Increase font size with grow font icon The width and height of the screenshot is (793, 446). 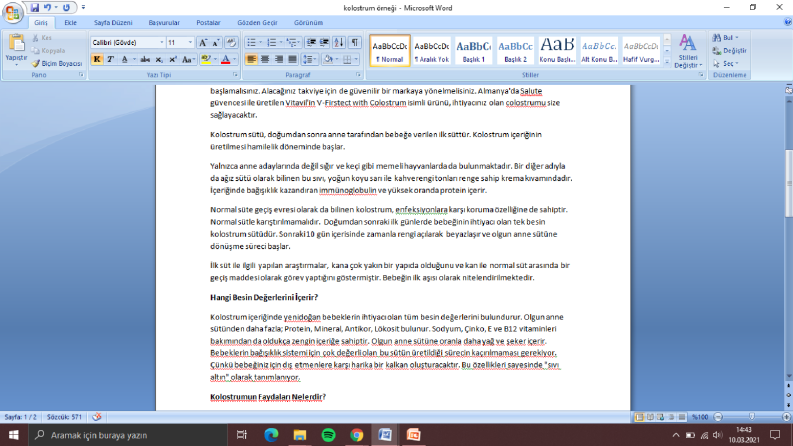tap(203, 42)
